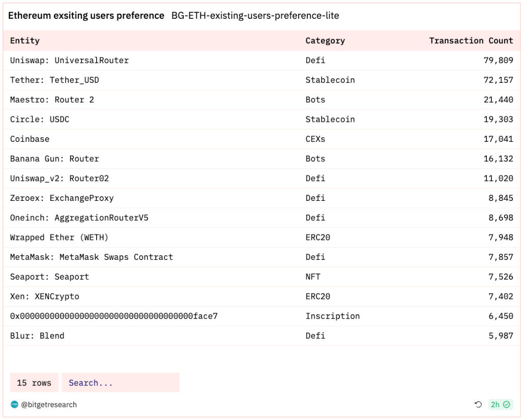Open the @bitgetresearch profile link

49,404
